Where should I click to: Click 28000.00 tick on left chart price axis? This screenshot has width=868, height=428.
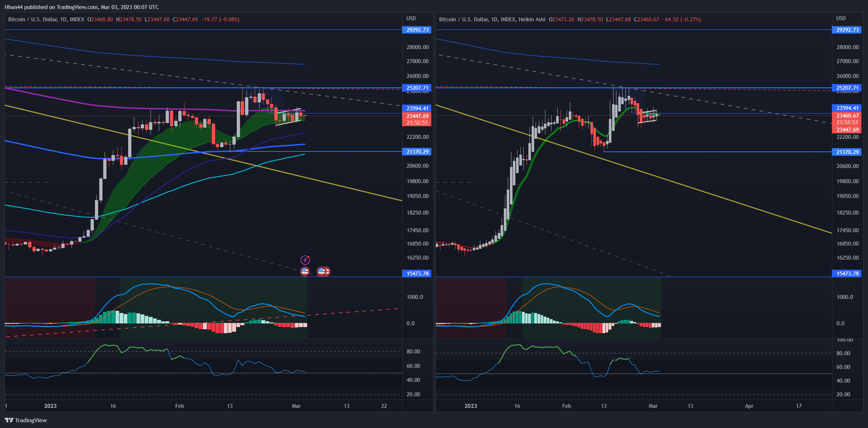(418, 47)
